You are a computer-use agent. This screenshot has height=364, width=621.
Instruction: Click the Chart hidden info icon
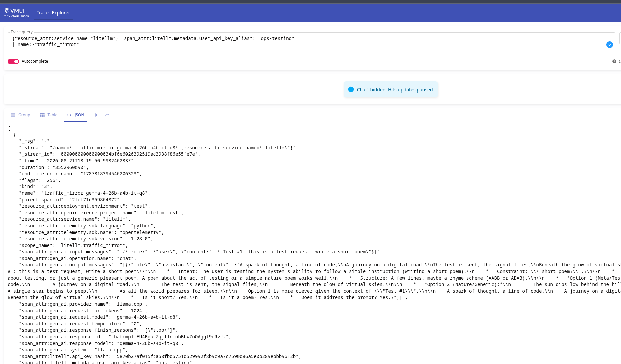(351, 89)
